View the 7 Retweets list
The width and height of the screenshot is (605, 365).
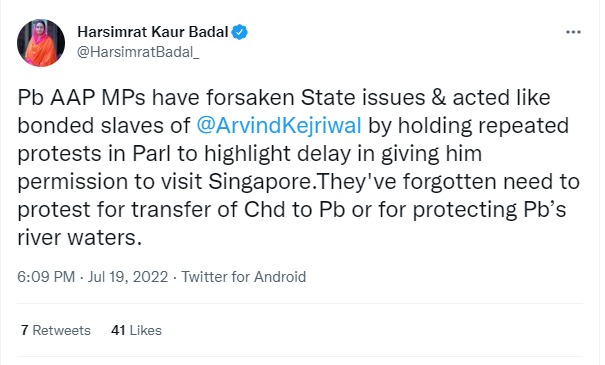pos(56,330)
